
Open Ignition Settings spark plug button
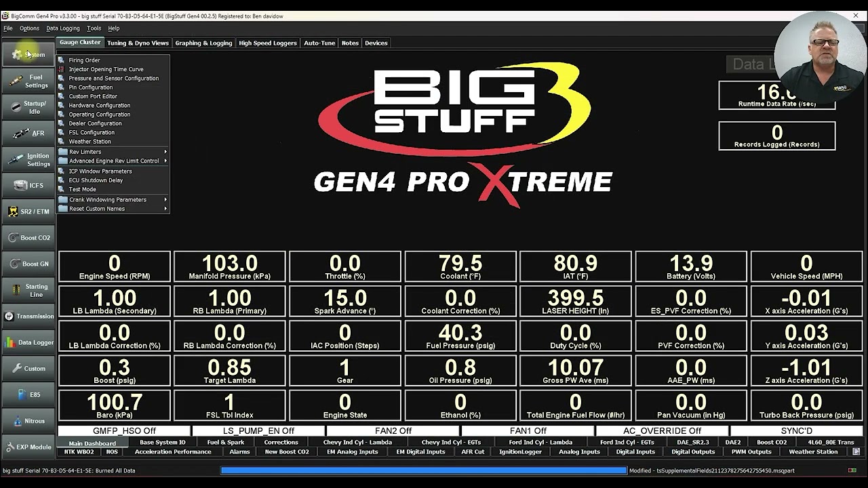28,160
